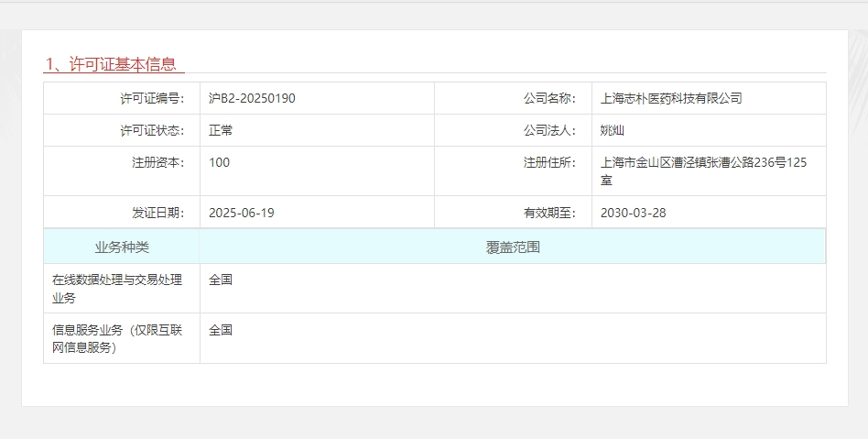Select the license number 沪B2-20250190
868x439 pixels.
(252, 98)
